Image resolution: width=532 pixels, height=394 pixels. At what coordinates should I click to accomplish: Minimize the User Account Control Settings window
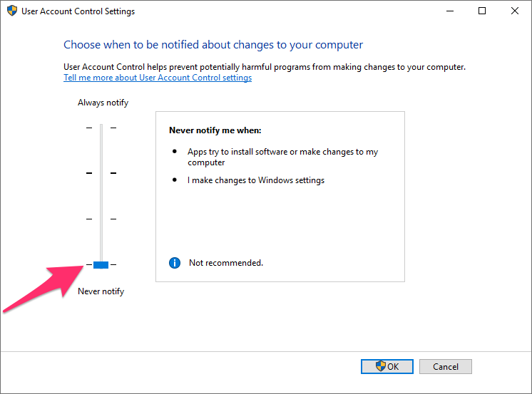tap(450, 11)
